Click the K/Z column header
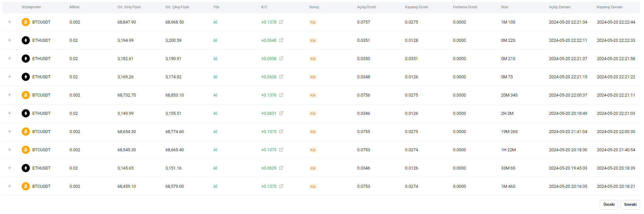 (x=264, y=7)
